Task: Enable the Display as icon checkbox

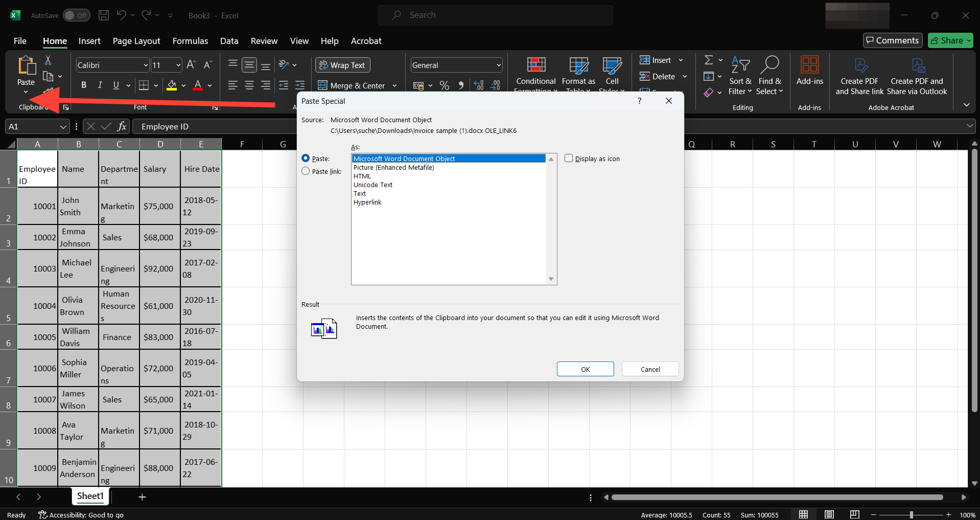Action: [x=569, y=159]
